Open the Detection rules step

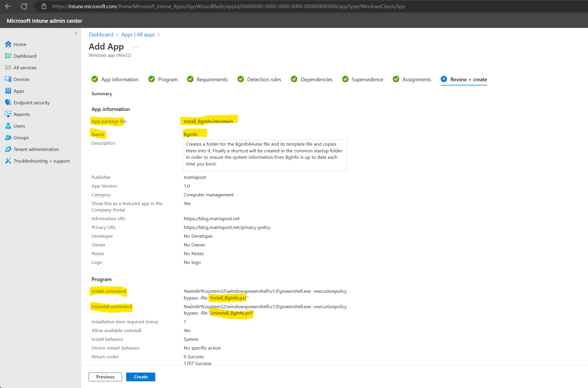pyautogui.click(x=264, y=79)
